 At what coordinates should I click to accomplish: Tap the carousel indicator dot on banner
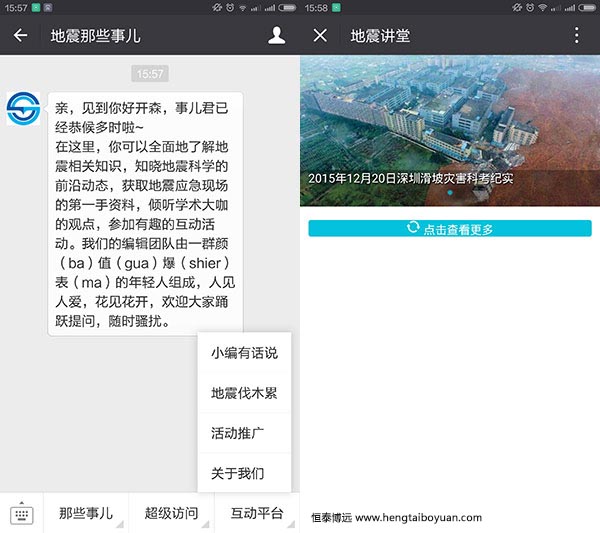pyautogui.click(x=450, y=192)
